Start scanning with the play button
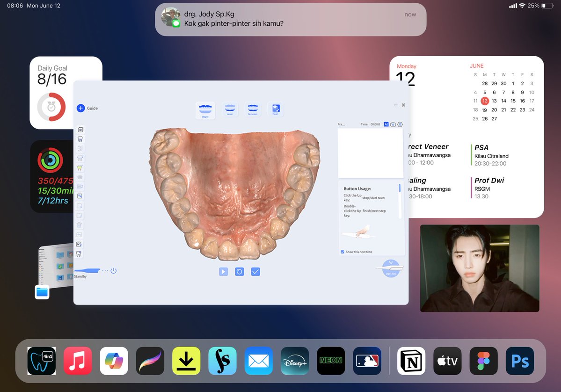The width and height of the screenshot is (561, 392). pyautogui.click(x=223, y=272)
